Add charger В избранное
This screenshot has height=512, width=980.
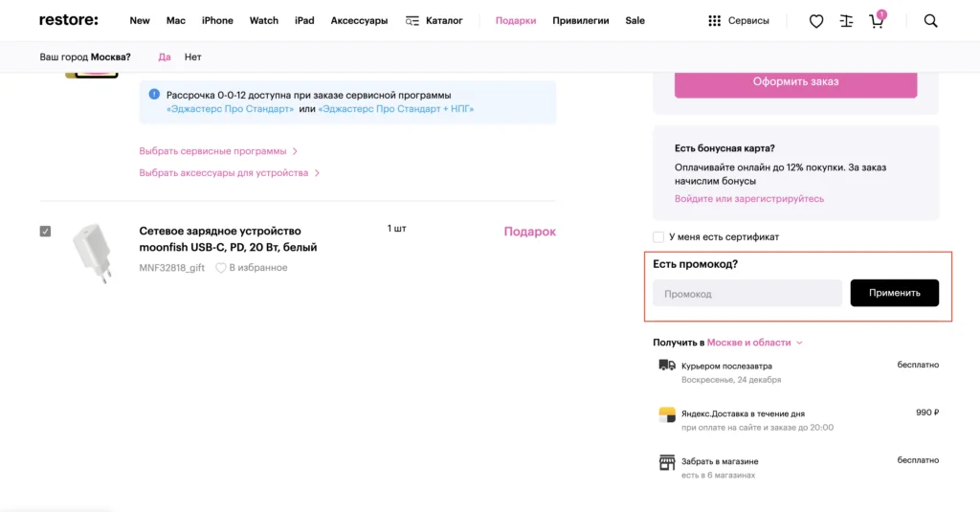coord(258,268)
